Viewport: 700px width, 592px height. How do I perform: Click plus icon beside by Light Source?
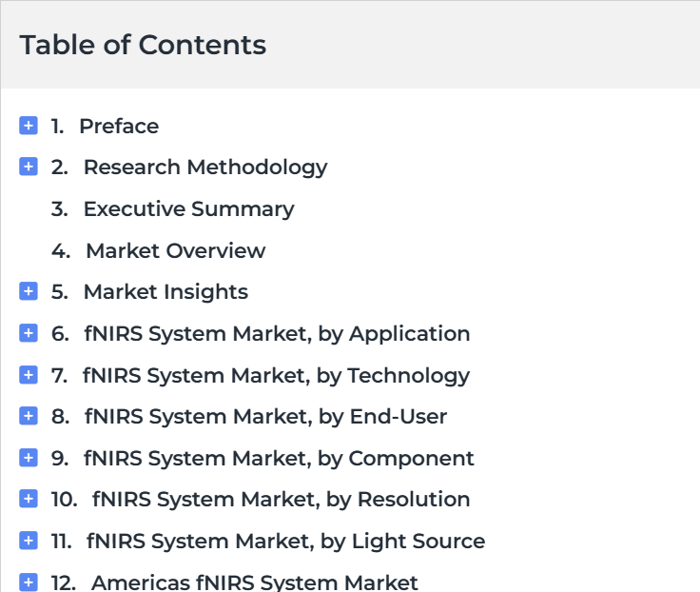[29, 541]
